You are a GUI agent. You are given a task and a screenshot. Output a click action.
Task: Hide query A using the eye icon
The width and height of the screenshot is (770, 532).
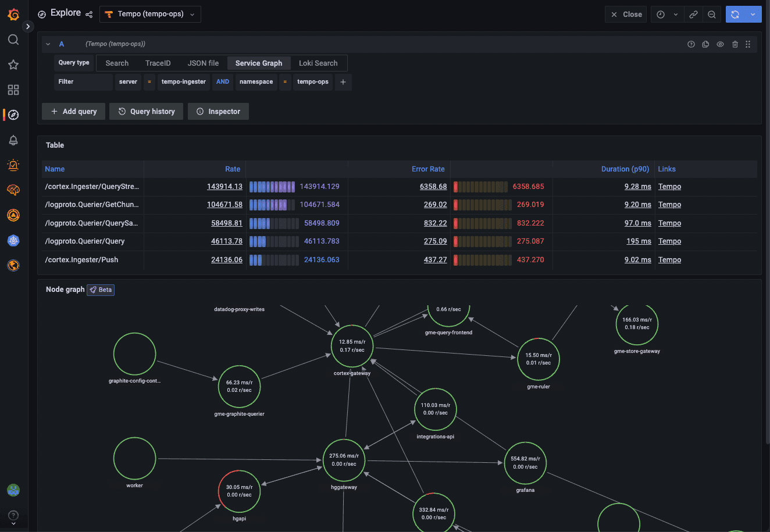click(719, 44)
